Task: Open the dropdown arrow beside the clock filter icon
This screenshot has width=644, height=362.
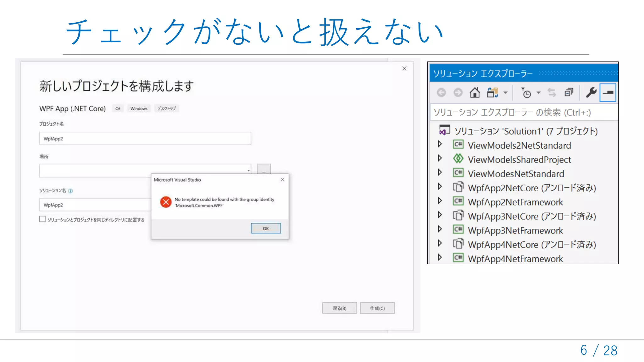Action: 538,93
